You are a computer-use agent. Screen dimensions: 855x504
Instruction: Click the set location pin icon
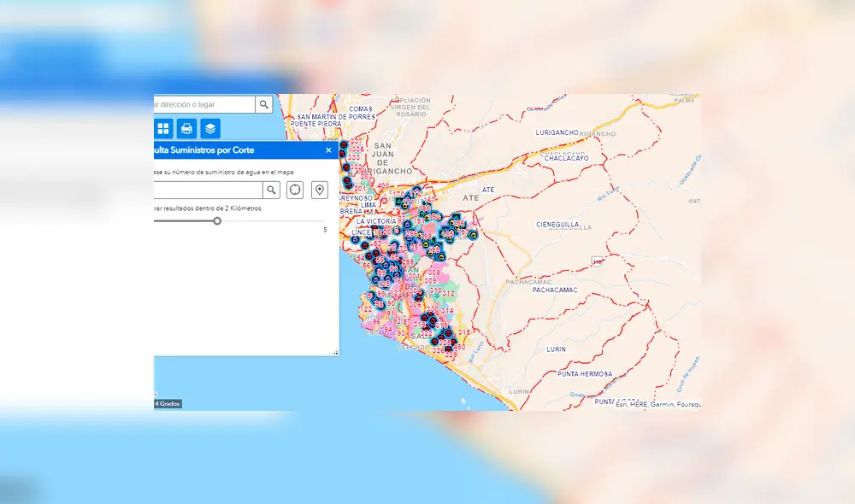(320, 190)
